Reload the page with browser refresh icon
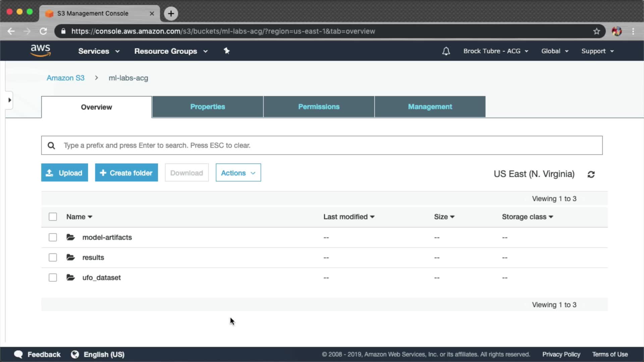 [43, 31]
